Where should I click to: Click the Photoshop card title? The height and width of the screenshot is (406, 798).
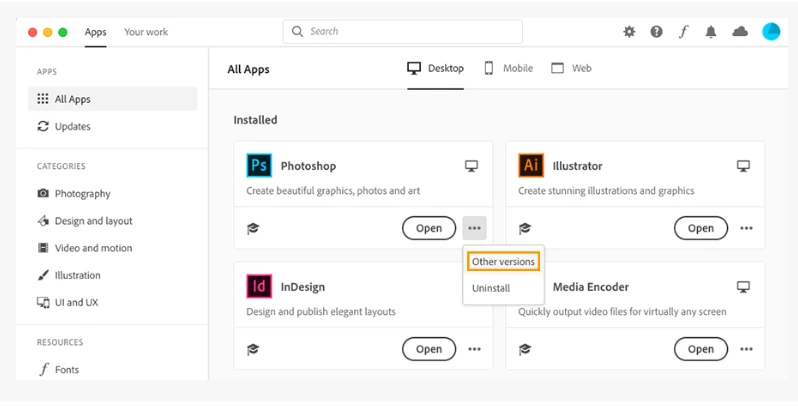click(308, 166)
